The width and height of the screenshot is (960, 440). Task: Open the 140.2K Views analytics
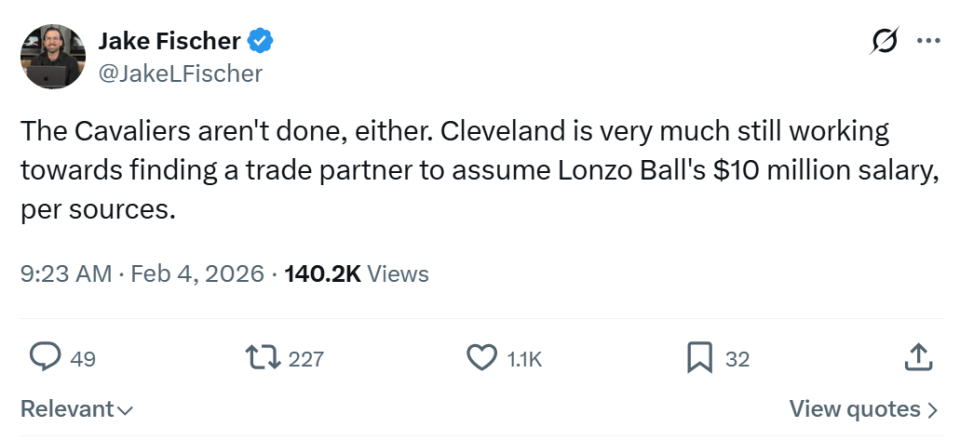357,273
